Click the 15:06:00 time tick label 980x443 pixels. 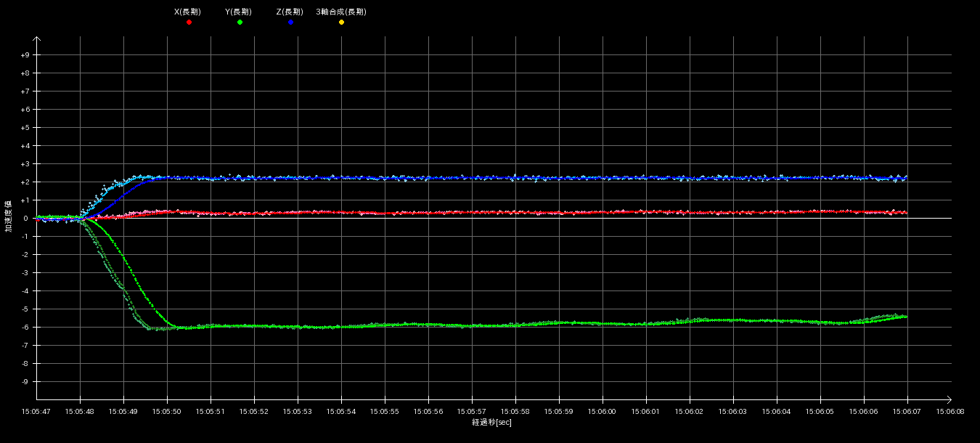[602, 411]
